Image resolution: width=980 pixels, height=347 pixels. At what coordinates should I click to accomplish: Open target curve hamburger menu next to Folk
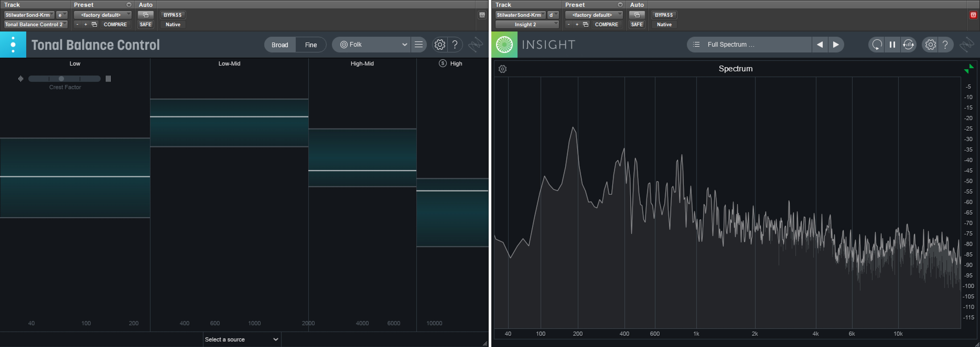pyautogui.click(x=418, y=45)
